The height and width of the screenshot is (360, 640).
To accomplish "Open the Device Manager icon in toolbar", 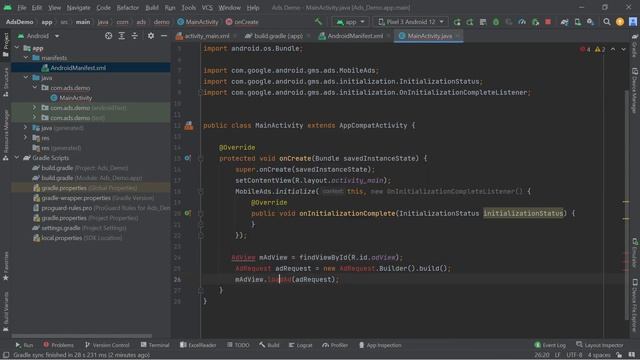I will tap(578, 22).
